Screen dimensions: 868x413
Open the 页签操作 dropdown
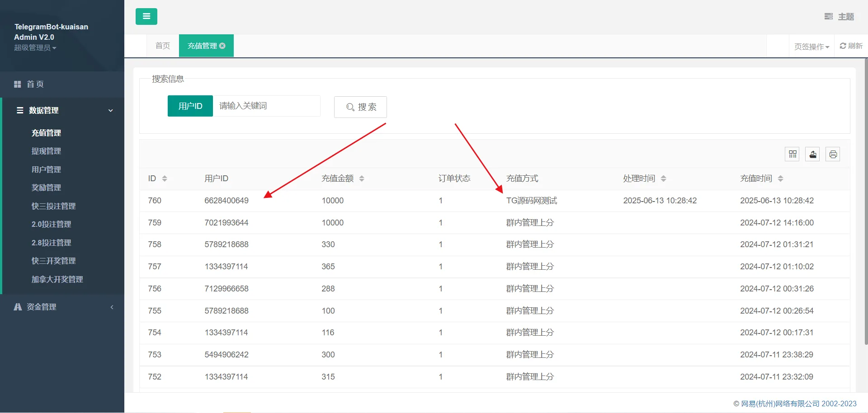coord(811,47)
